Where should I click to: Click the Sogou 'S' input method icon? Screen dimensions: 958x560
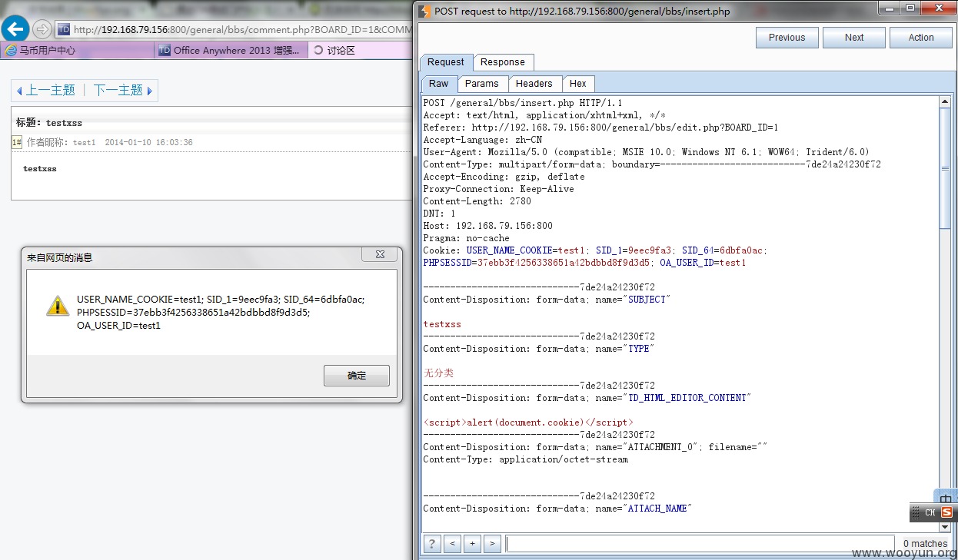tap(946, 512)
